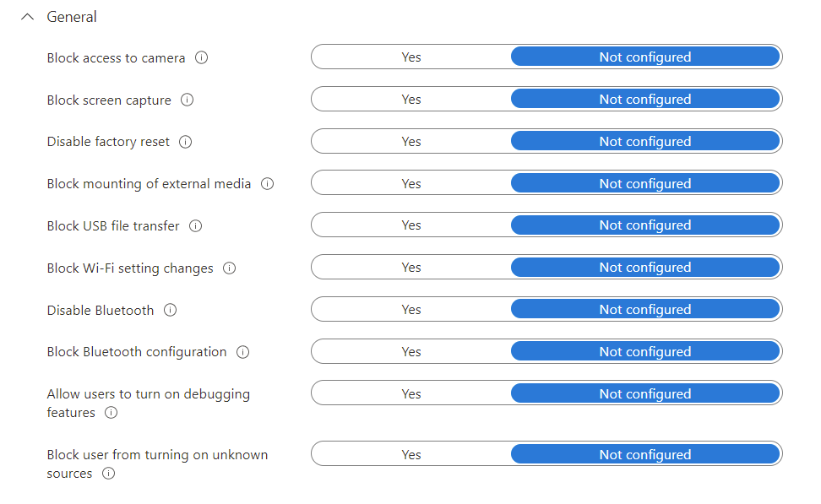View info about Block Wi-Fi setting changes
Viewport: 821px width, 504px height.
228,268
